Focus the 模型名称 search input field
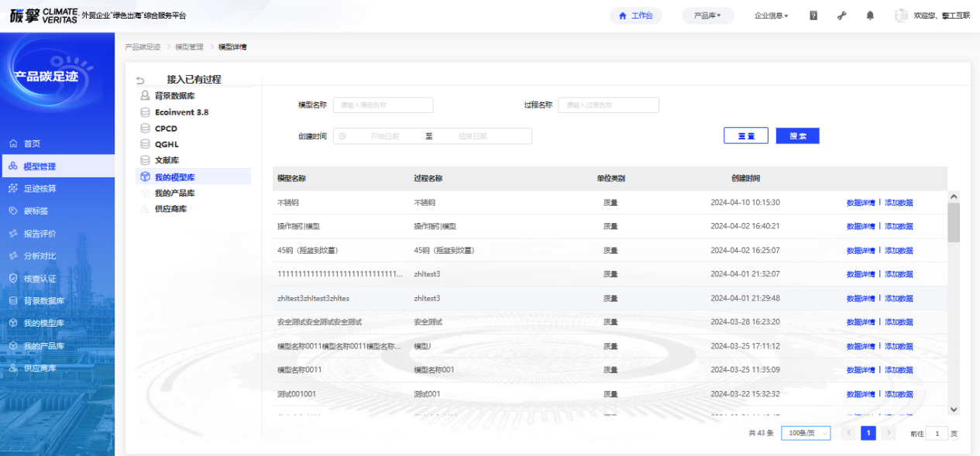980x456 pixels. tap(383, 105)
